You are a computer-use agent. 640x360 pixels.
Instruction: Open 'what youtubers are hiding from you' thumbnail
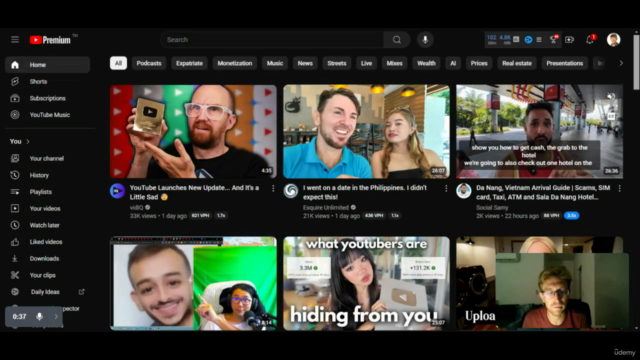367,283
